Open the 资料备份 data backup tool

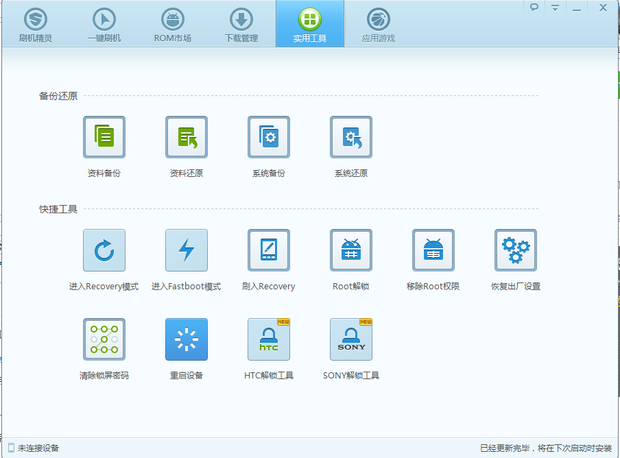(104, 138)
